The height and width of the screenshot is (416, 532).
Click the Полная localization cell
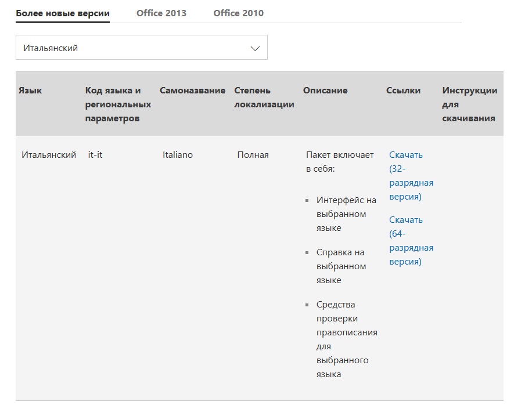[x=253, y=155]
